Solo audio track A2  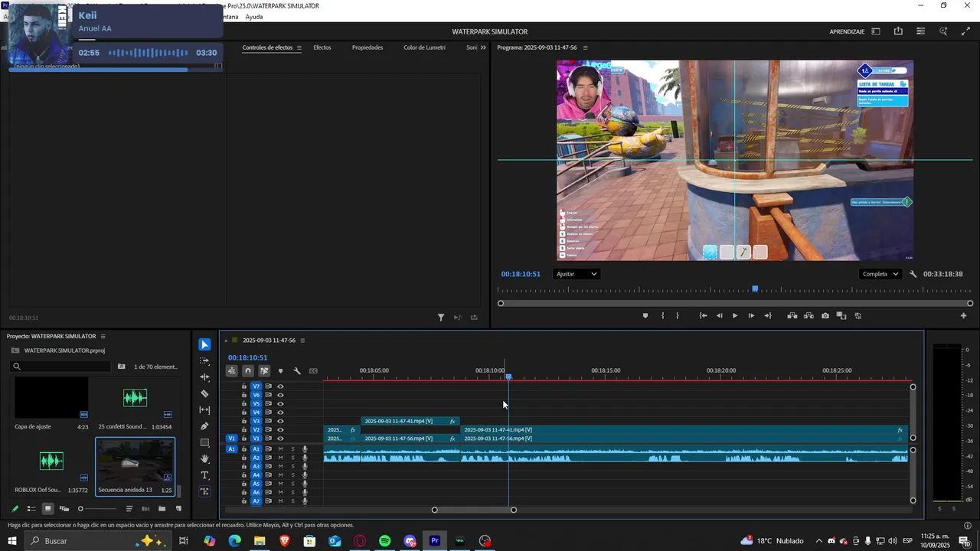pos(292,458)
